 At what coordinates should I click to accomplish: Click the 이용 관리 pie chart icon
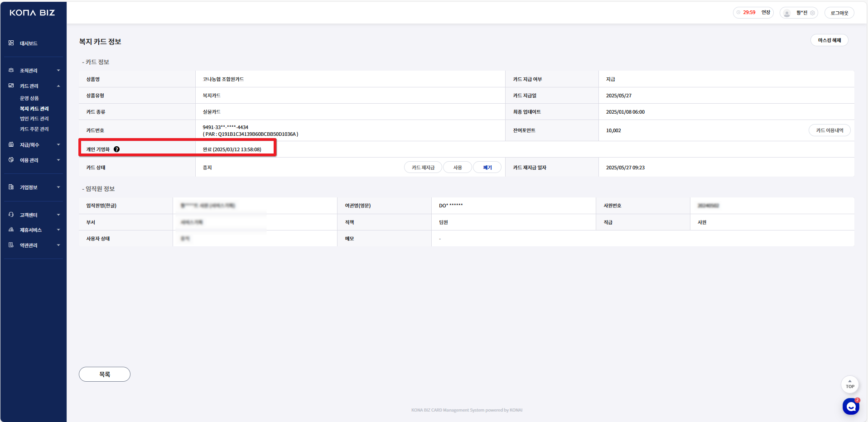coord(11,160)
